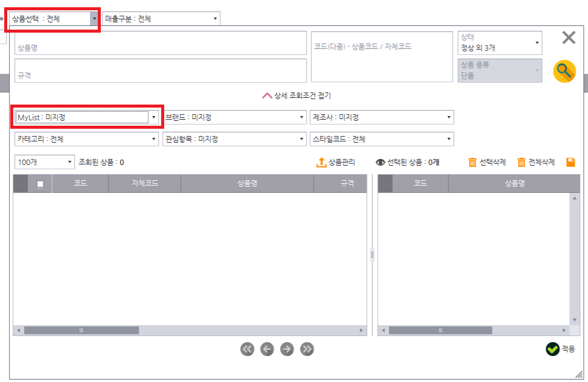The image size is (588, 382).
Task: Click the yellow magnifier search icon
Action: pyautogui.click(x=564, y=72)
